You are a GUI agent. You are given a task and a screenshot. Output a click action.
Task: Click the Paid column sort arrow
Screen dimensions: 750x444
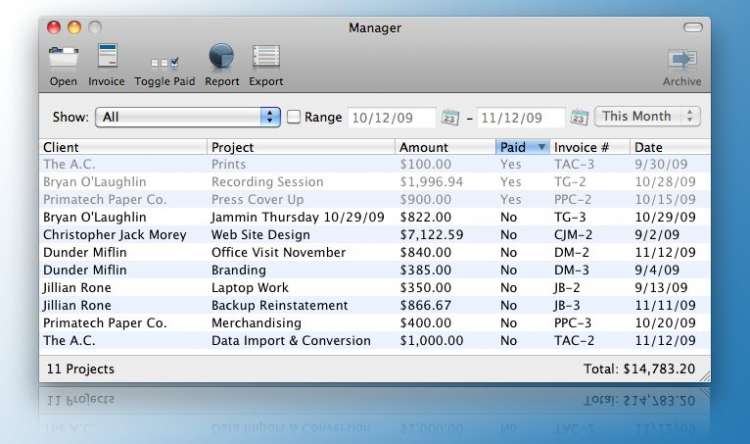(x=541, y=147)
